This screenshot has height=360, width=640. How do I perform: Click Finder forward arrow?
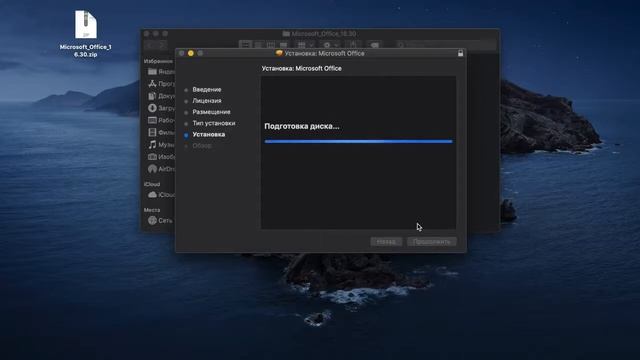pyautogui.click(x=162, y=45)
